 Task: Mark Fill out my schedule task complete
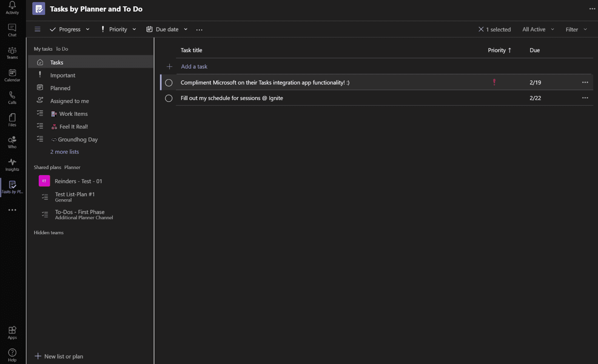pos(169,98)
